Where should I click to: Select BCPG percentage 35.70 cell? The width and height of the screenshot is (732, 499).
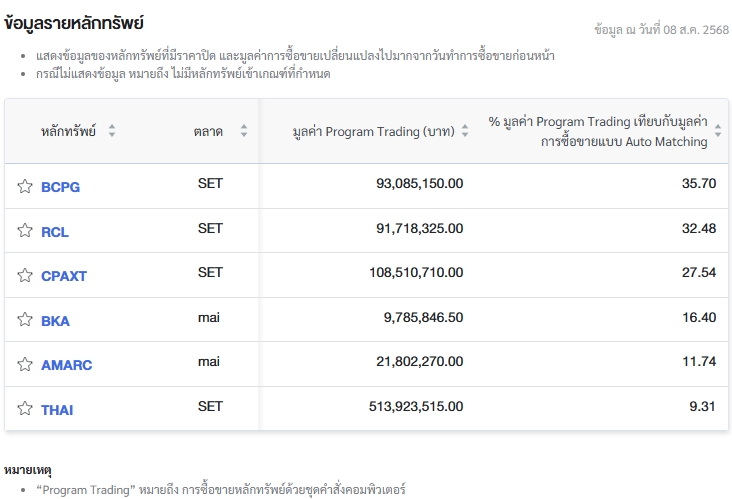pos(699,183)
